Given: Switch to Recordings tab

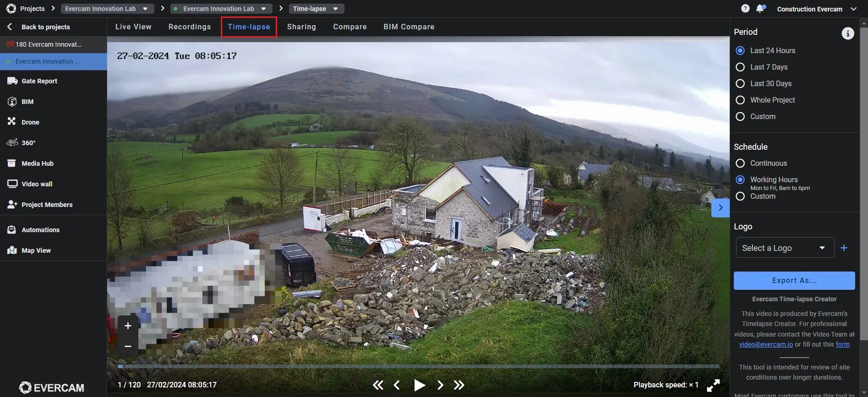Looking at the screenshot, I should click(190, 27).
